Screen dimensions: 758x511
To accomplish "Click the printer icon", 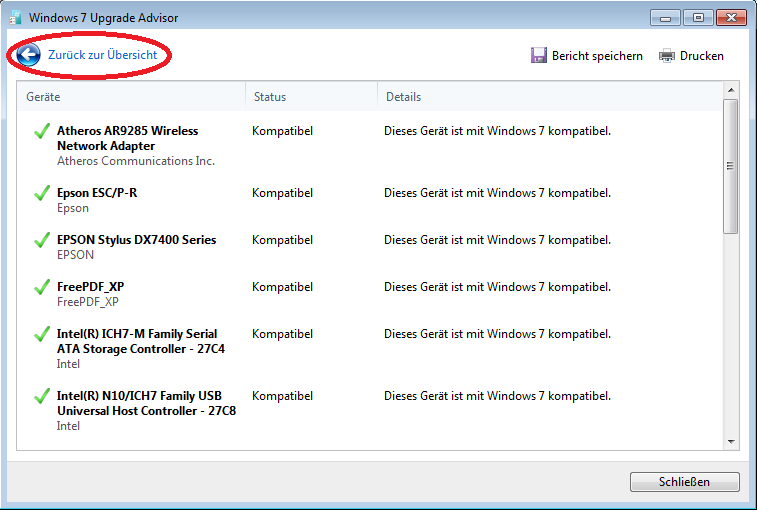I will [x=667, y=56].
